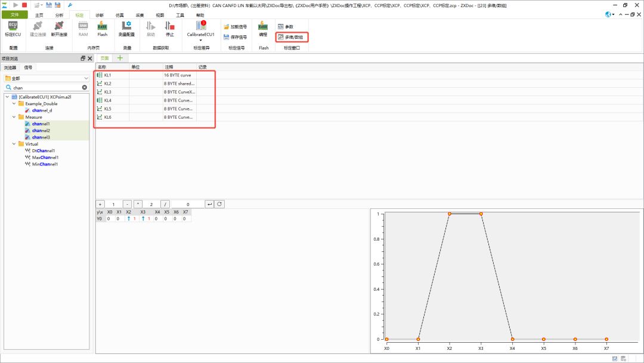
Task: Open the 文件 menu
Action: click(15, 15)
